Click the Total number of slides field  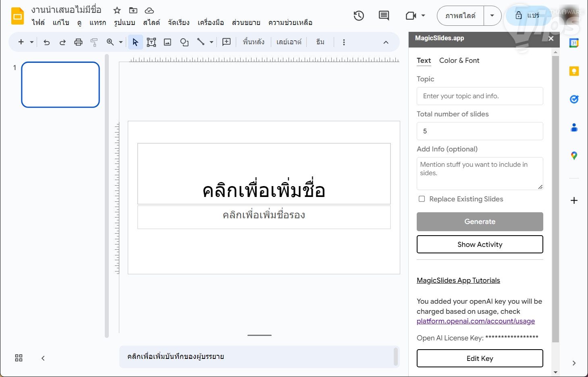coord(480,131)
